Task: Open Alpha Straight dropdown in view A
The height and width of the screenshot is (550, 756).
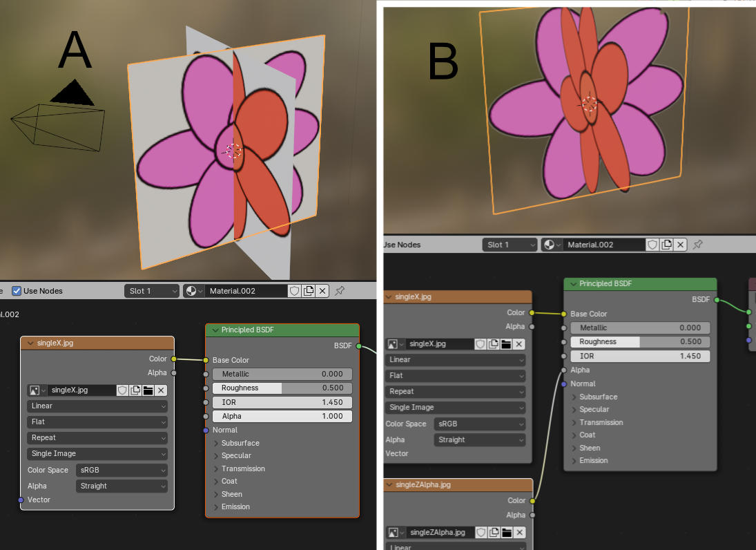Action: [122, 486]
